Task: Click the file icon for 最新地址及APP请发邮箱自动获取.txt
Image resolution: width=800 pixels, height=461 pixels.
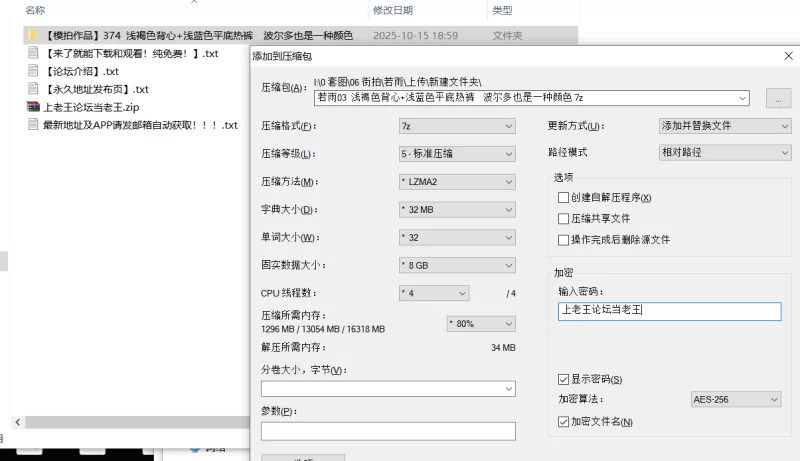Action: (33, 125)
